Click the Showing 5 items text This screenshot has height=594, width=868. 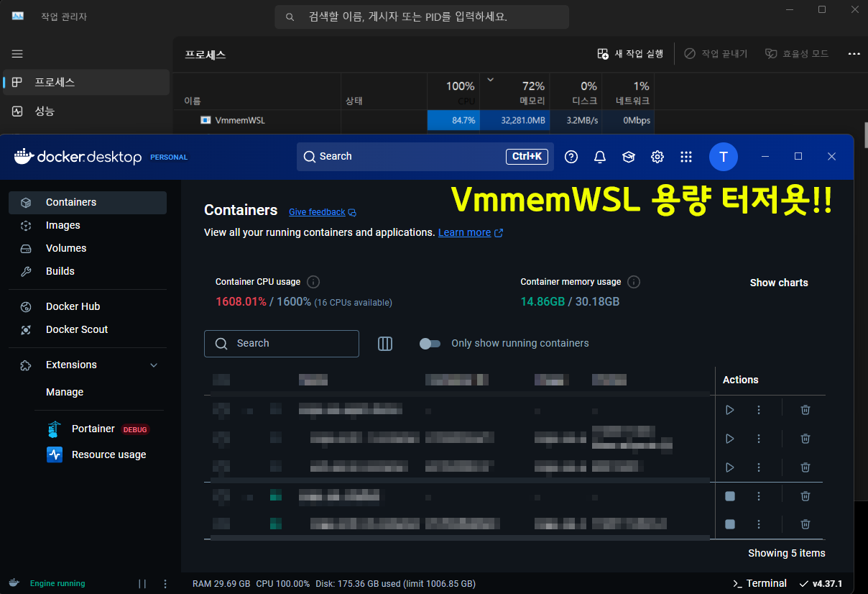tap(787, 553)
